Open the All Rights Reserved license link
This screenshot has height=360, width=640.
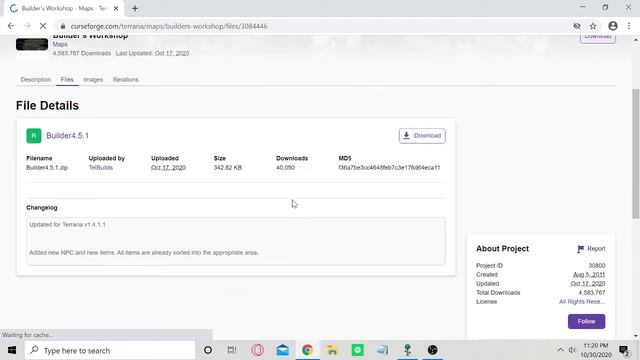(582, 302)
